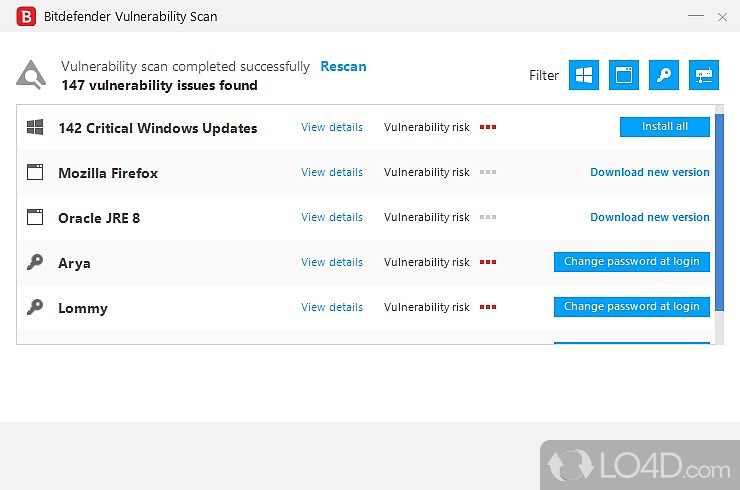
Task: Click application icon next to Oracle JRE 8
Action: (35, 217)
